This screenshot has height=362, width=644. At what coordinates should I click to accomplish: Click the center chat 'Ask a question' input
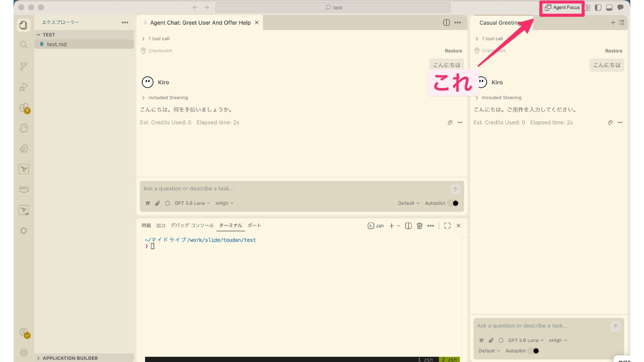pyautogui.click(x=295, y=189)
